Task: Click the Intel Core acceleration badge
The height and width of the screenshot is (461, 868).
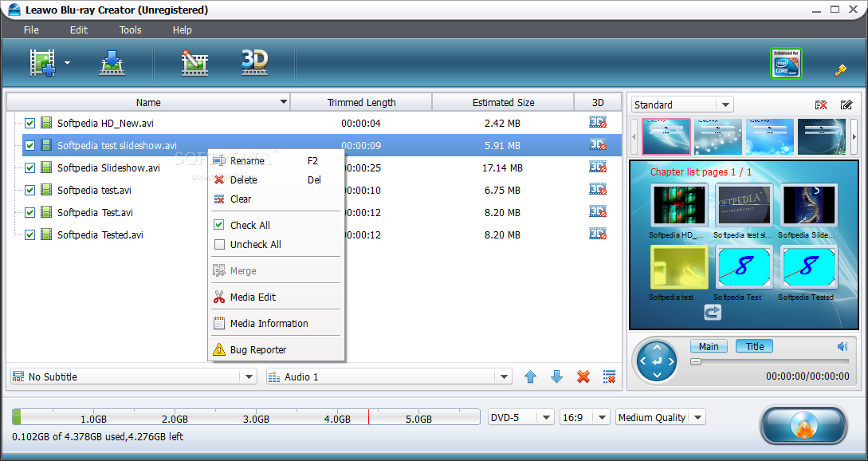Action: [786, 63]
